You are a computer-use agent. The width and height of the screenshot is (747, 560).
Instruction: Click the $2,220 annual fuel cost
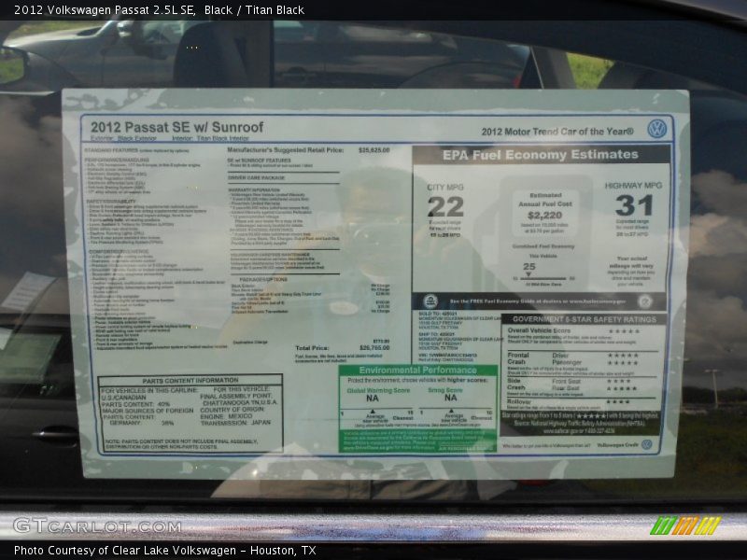(x=544, y=215)
